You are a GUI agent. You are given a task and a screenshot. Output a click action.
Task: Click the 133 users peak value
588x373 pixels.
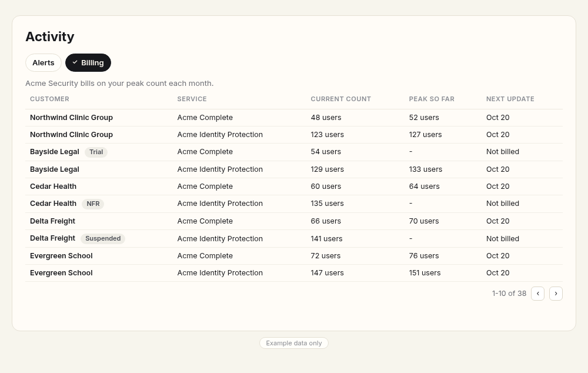click(x=426, y=169)
